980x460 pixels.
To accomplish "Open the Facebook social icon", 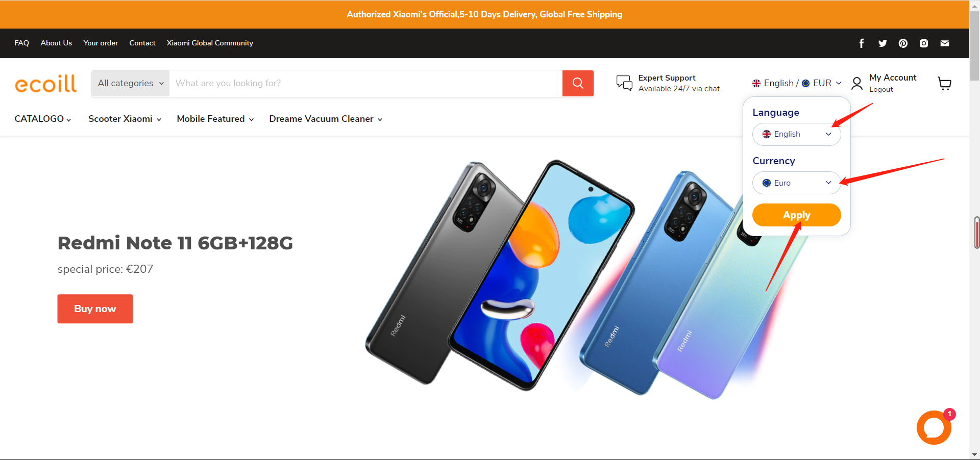I will [x=862, y=43].
